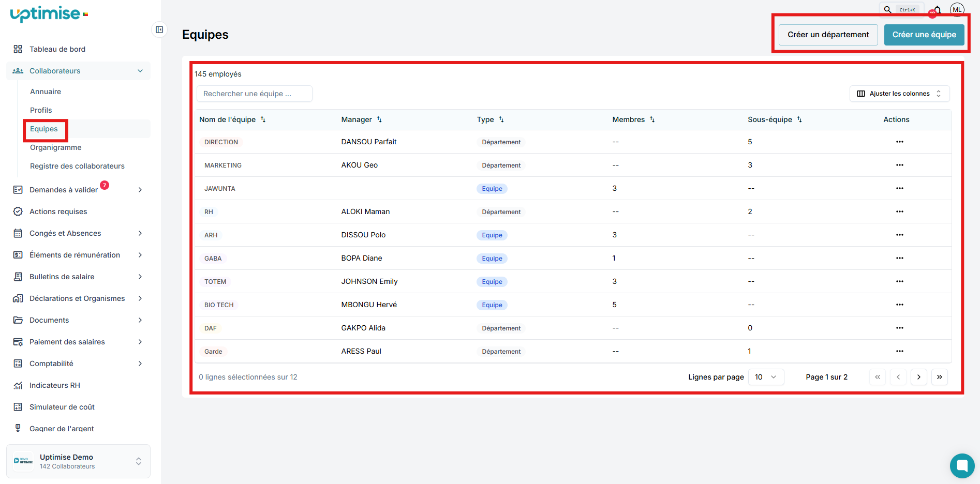Click the Uptimise logo
Viewport: 980px width, 484px height.
(49, 14)
